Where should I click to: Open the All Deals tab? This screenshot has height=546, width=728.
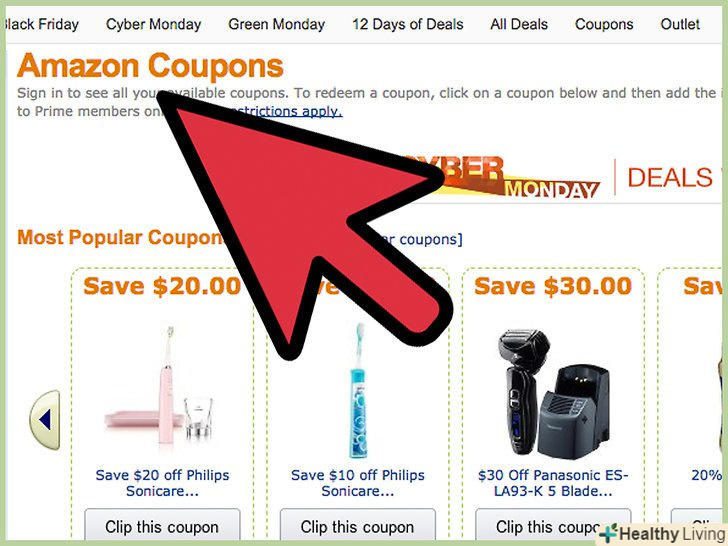click(519, 24)
